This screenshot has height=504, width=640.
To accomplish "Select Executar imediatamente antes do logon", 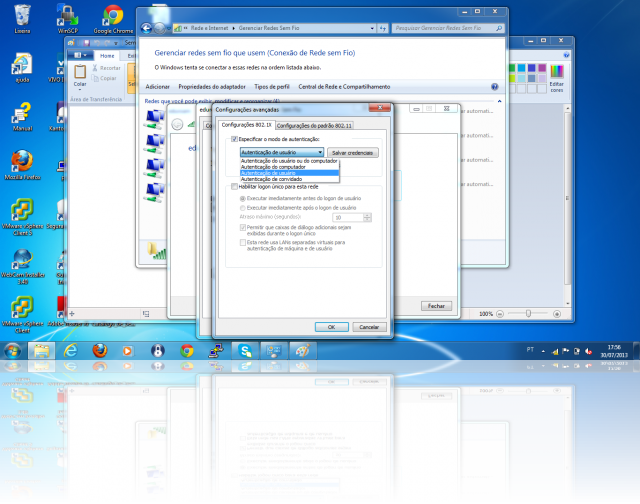I will (x=243, y=198).
